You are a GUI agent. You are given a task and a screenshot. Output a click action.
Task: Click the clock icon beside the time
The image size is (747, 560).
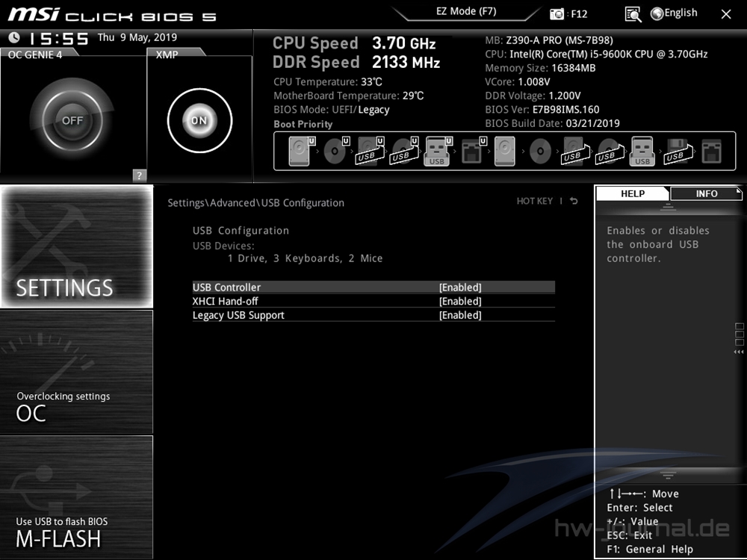tap(14, 37)
